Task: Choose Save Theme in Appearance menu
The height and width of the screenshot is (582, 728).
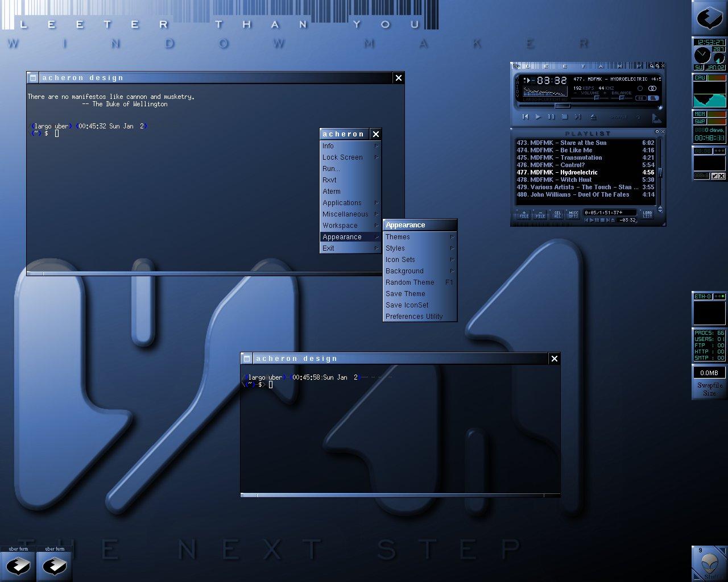Action: 420,294
